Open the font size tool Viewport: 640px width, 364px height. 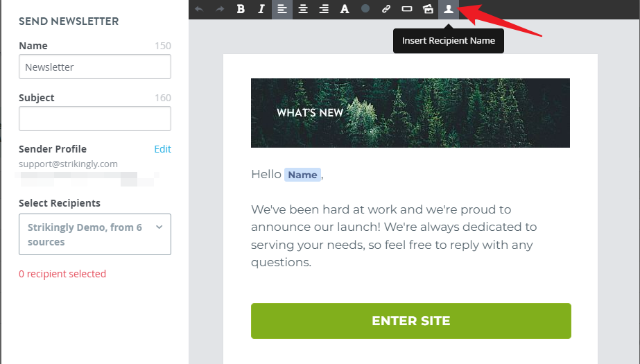click(x=345, y=9)
